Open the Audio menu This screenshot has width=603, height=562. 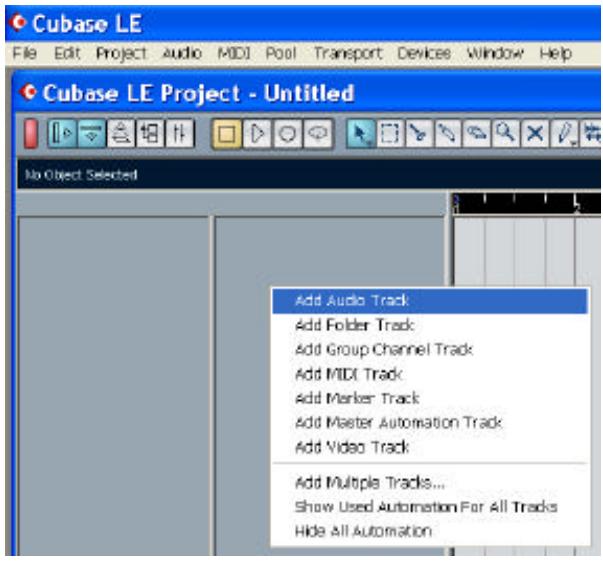pyautogui.click(x=182, y=53)
